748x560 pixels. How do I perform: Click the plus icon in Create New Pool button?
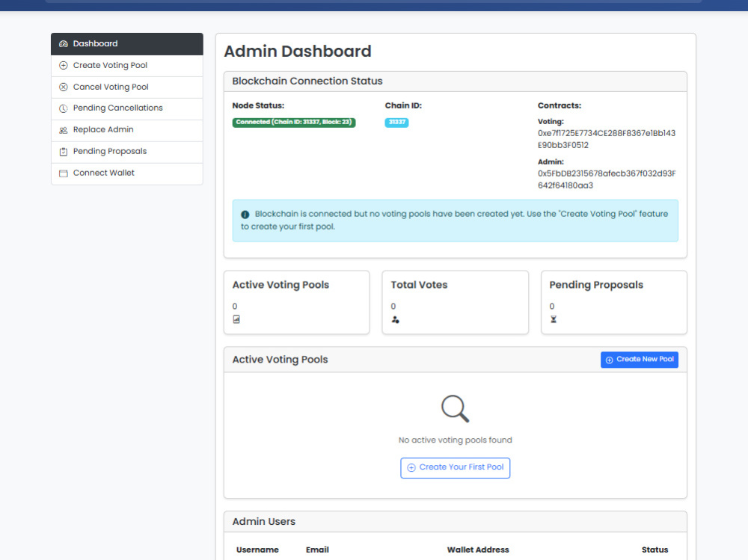[609, 360]
